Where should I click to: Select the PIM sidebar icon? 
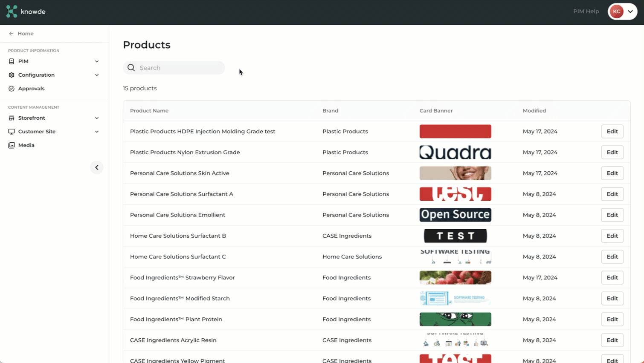[11, 61]
